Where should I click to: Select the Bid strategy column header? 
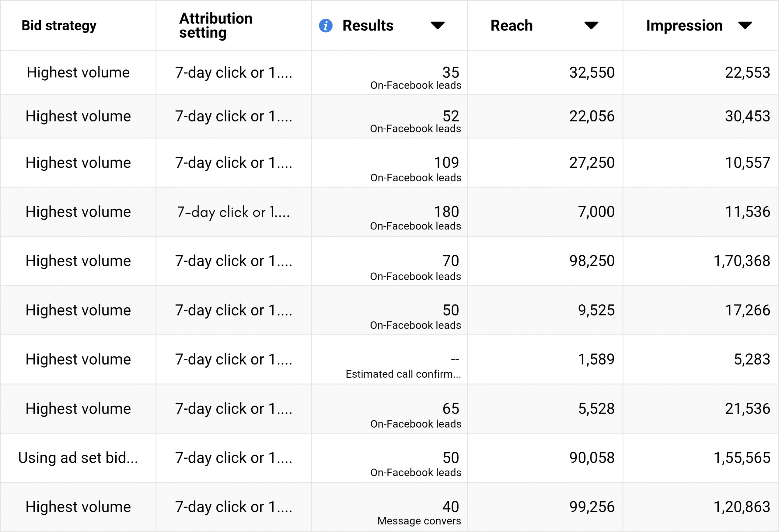click(x=59, y=26)
